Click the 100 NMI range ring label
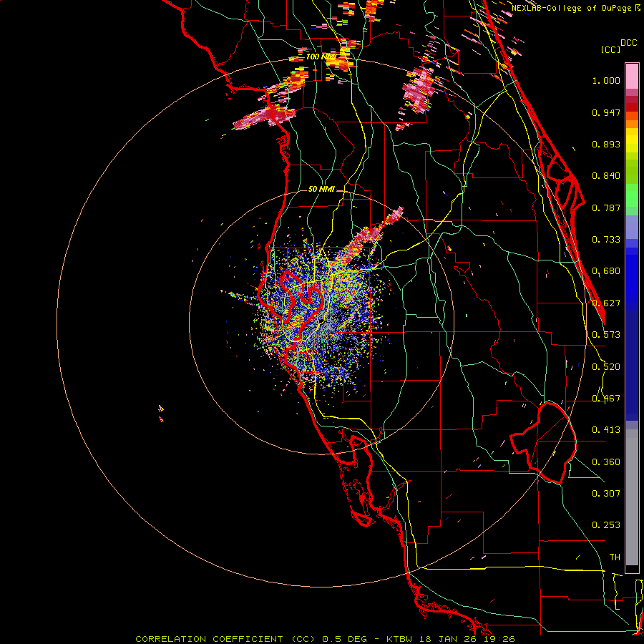This screenshot has height=644, width=644. pyautogui.click(x=321, y=57)
